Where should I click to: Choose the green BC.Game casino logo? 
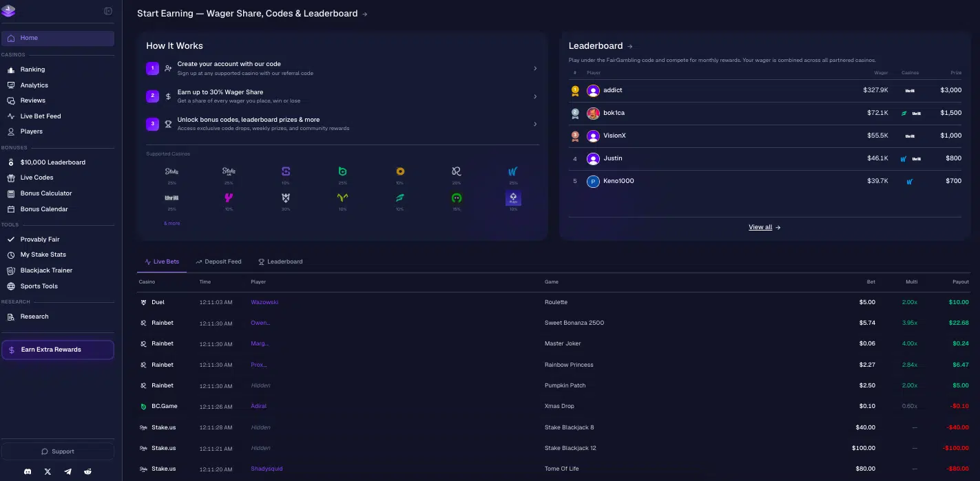pos(342,171)
